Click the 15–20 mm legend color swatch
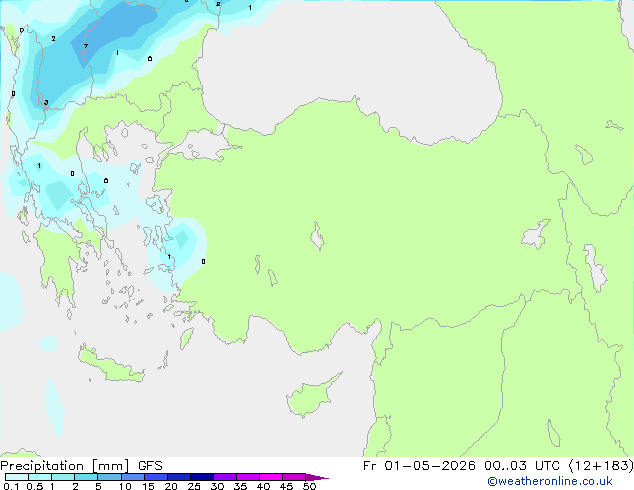Viewport: 634px width, 490px height. coord(156,477)
